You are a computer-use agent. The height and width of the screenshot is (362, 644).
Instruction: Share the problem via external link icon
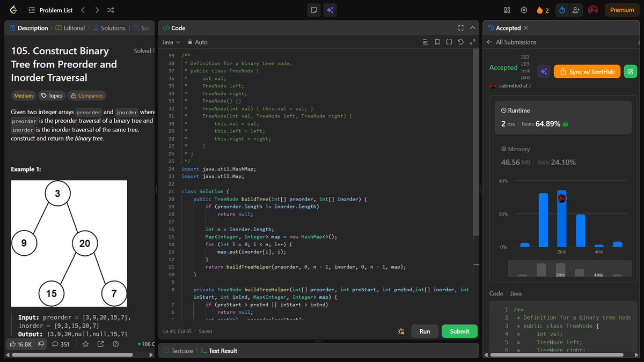point(100,344)
